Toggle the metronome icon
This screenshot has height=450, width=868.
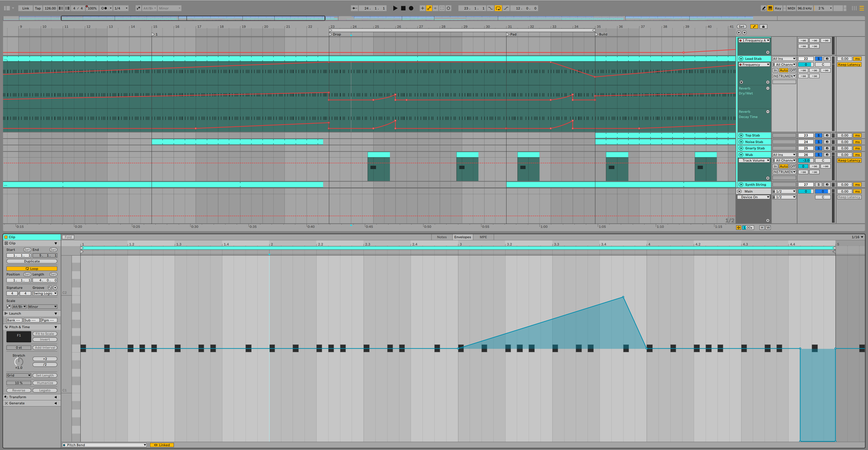[x=104, y=8]
